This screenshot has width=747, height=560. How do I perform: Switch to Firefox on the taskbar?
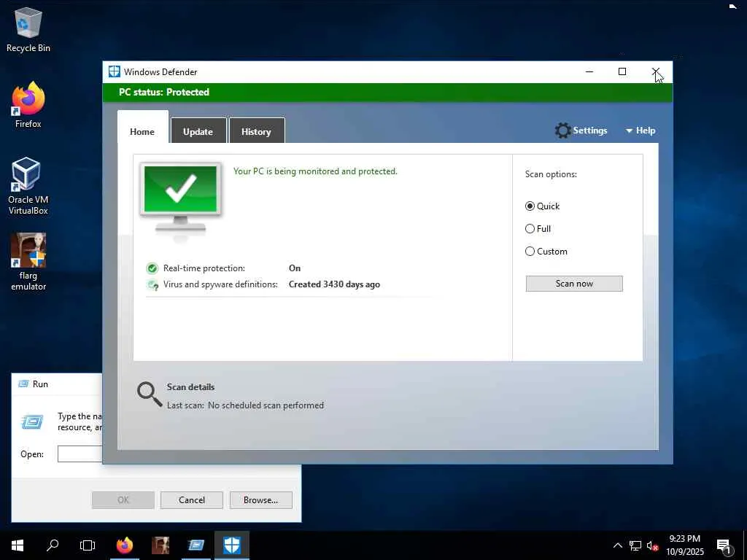pos(125,545)
